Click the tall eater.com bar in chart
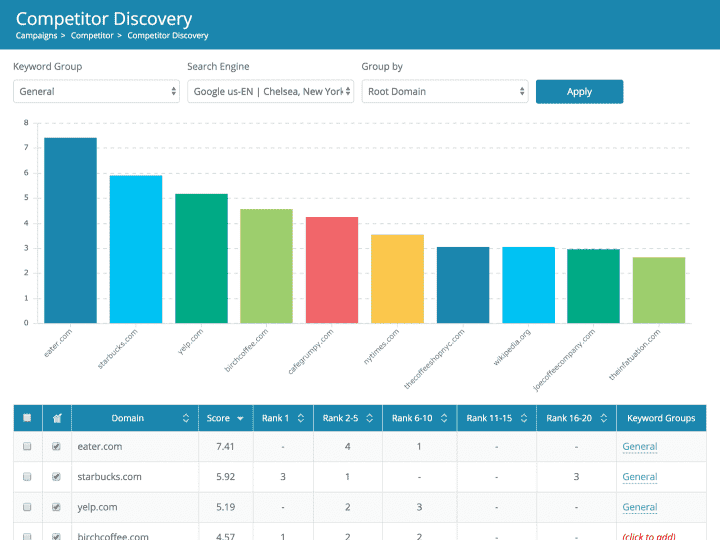The width and height of the screenshot is (720, 540). (70, 230)
